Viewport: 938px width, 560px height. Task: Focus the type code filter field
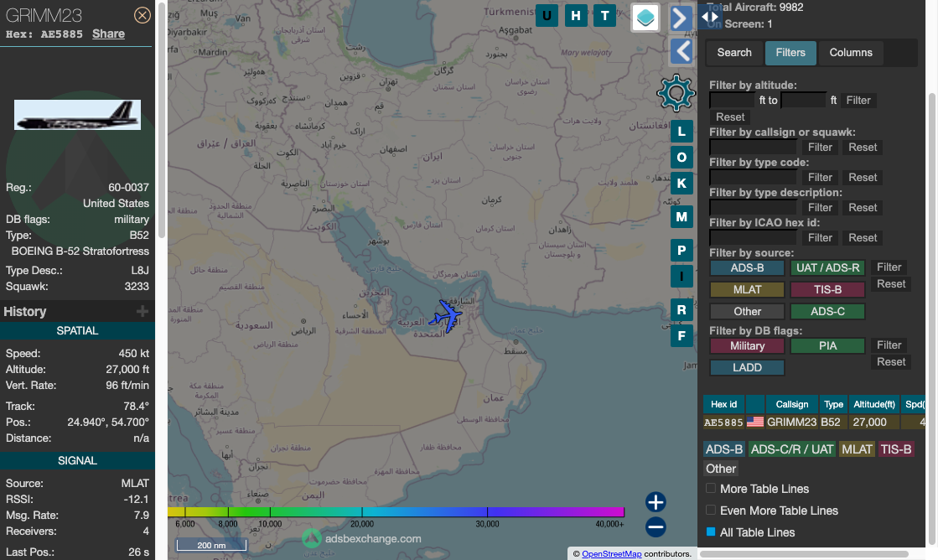click(x=753, y=177)
